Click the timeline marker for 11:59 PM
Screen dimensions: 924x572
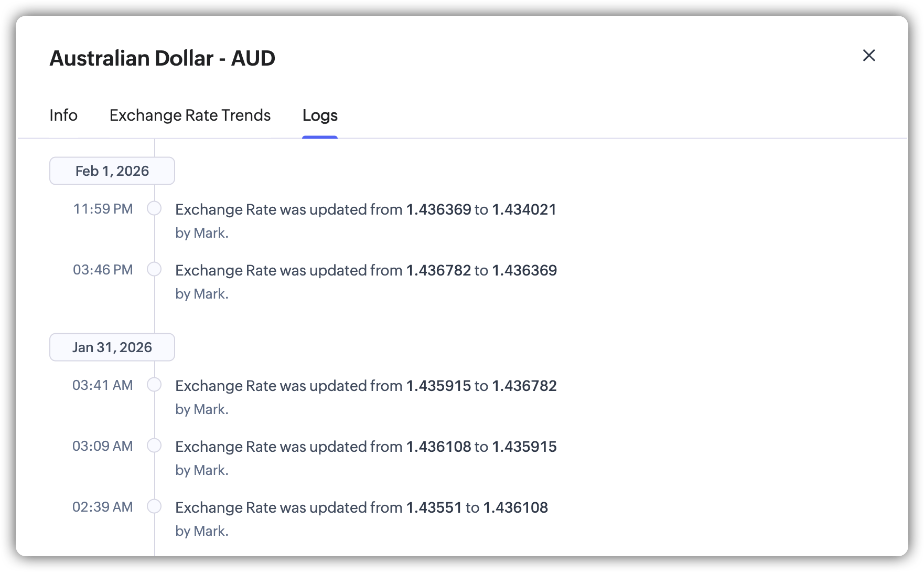pyautogui.click(x=154, y=208)
